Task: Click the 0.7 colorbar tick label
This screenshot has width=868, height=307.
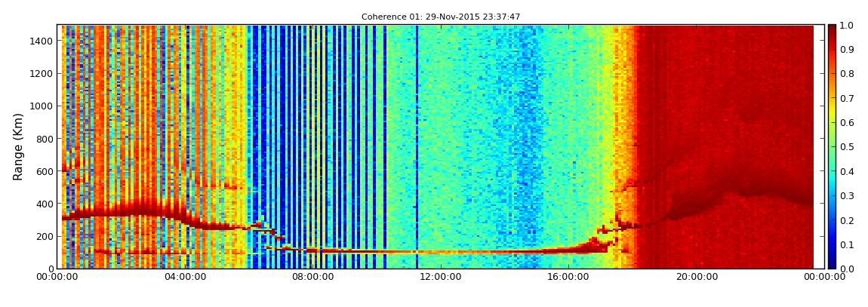Action: point(847,99)
